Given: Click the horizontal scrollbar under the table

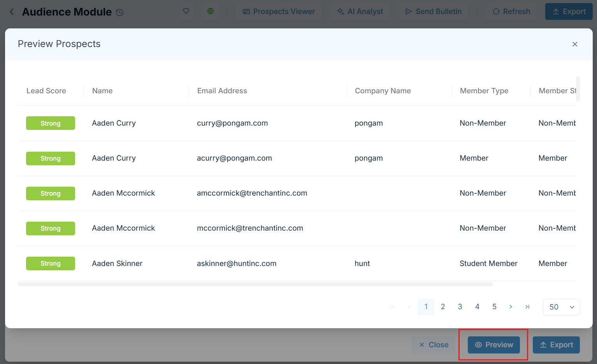Looking at the screenshot, I should pos(255,284).
